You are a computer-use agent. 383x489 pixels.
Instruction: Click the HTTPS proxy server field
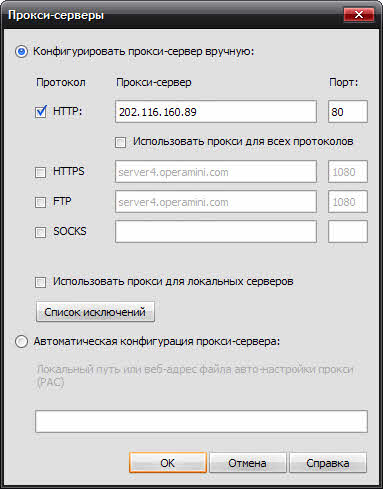[x=216, y=172]
